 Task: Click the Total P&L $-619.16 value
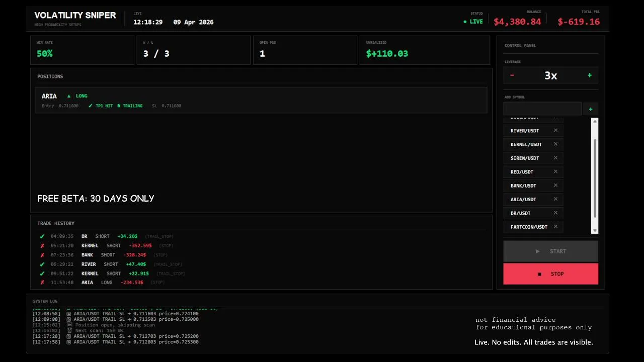pyautogui.click(x=579, y=22)
